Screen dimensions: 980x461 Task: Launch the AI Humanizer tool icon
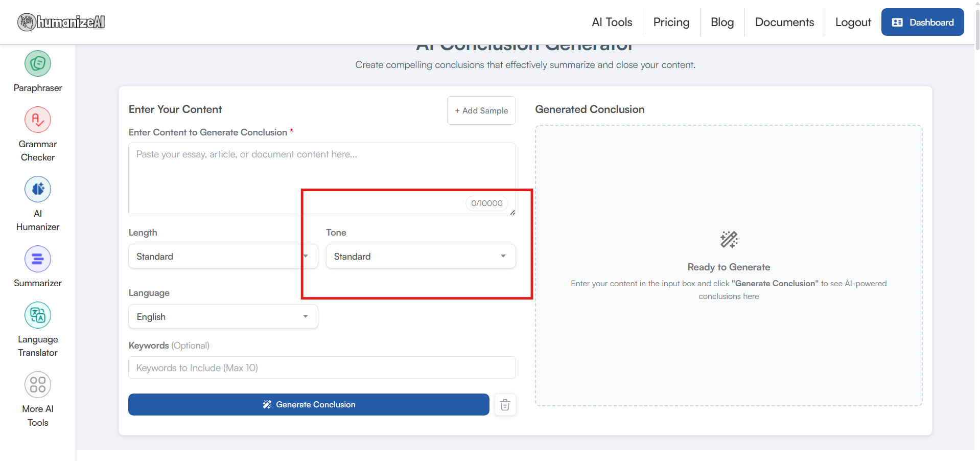38,190
